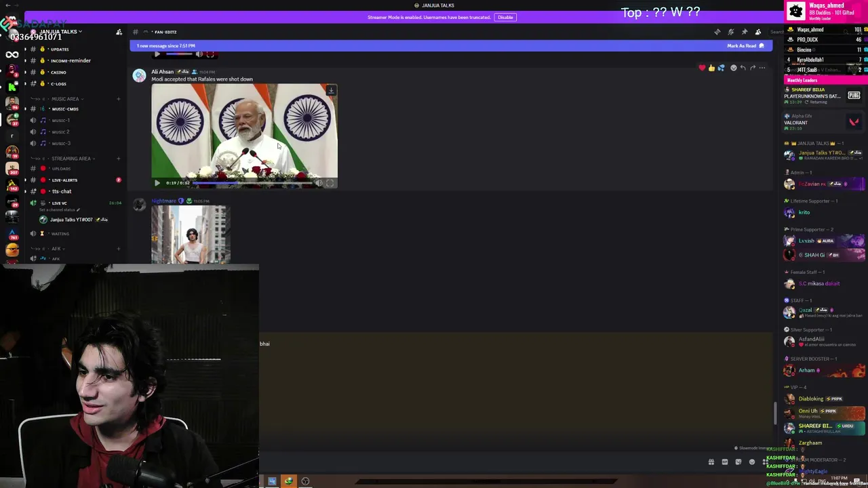The height and width of the screenshot is (488, 868).
Task: Forward Ali Ahsan's message
Action: pos(752,68)
